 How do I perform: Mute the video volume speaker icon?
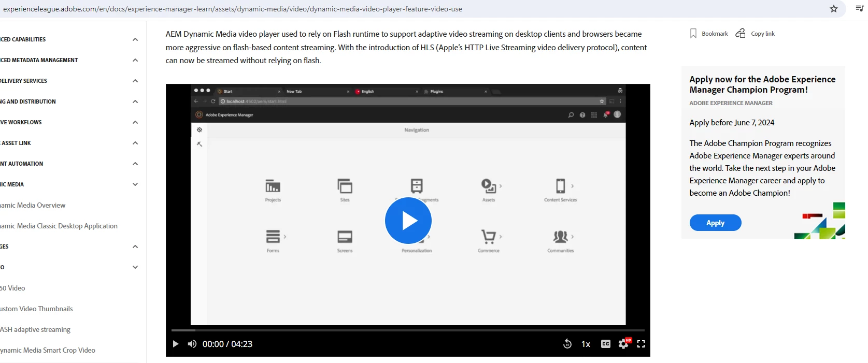pos(192,344)
